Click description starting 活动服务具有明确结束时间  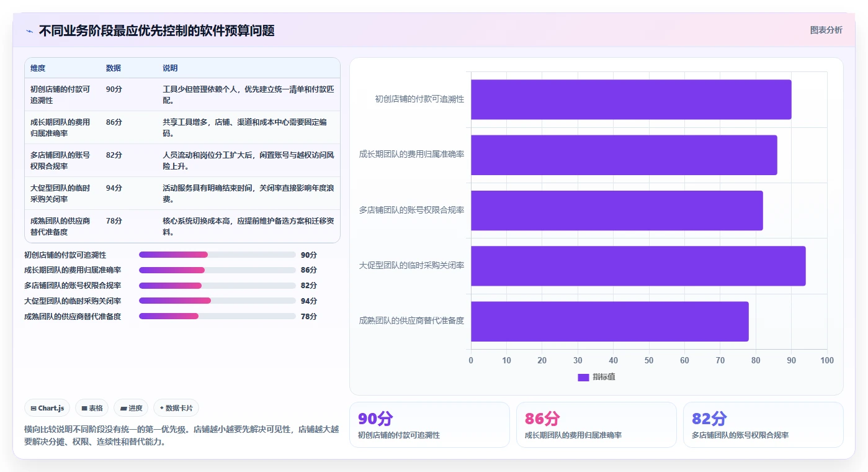tap(248, 193)
